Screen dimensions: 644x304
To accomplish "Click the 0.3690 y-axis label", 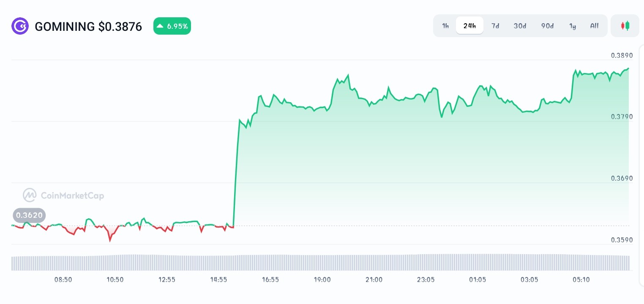I will click(x=622, y=178).
